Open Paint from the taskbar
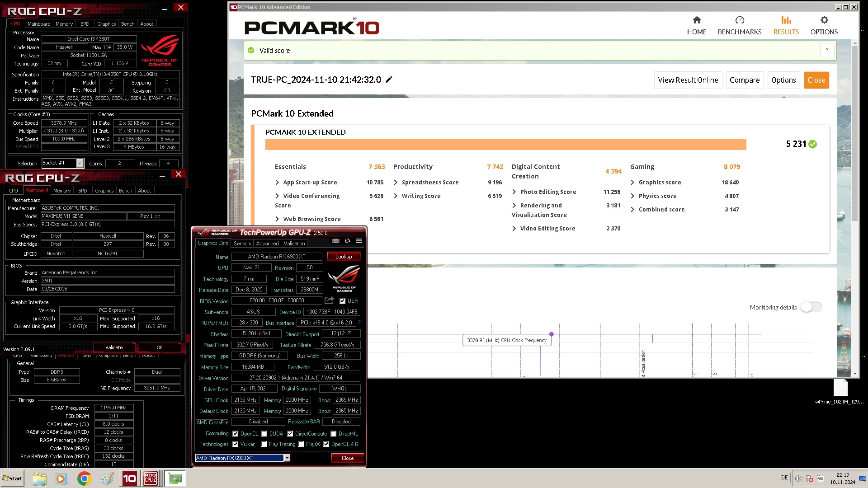This screenshot has width=868, height=488. (107, 479)
